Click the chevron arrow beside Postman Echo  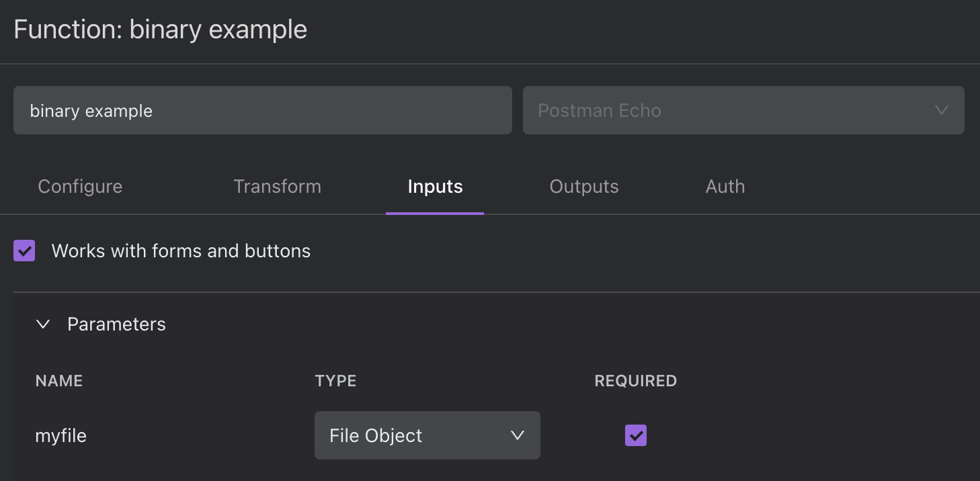pyautogui.click(x=941, y=110)
